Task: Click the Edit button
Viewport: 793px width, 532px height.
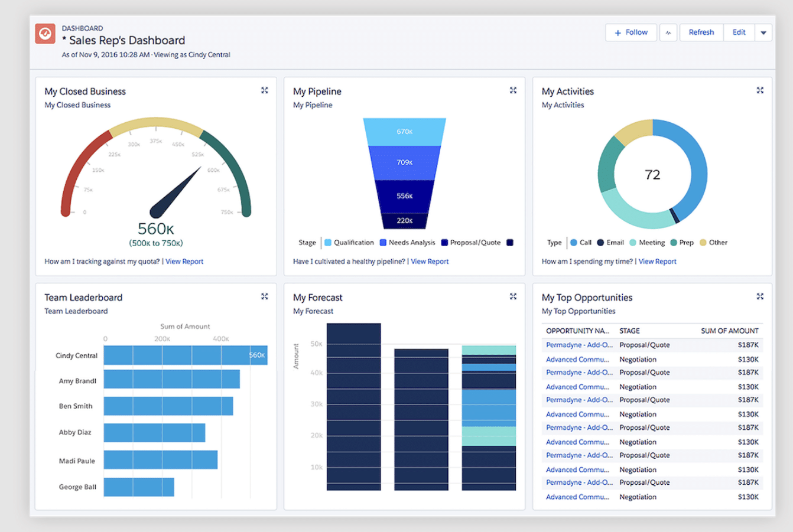Action: click(x=739, y=32)
